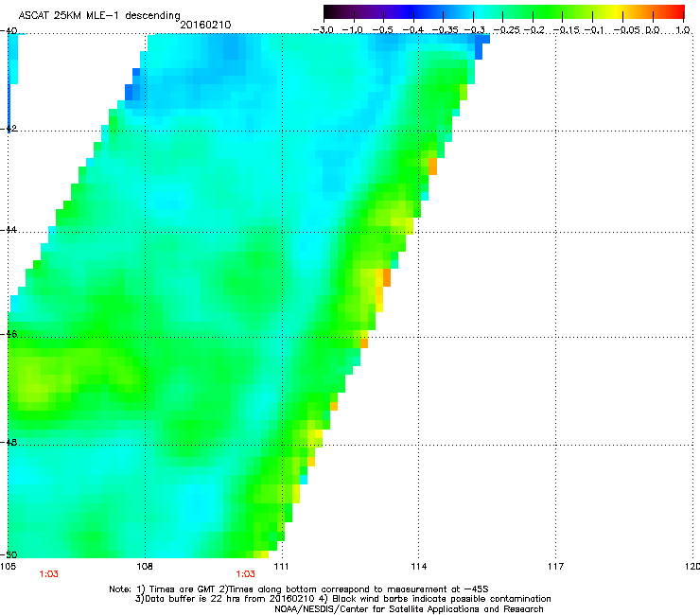Click the -42 latitude axis label
This screenshot has width=700, height=615.
[9, 129]
